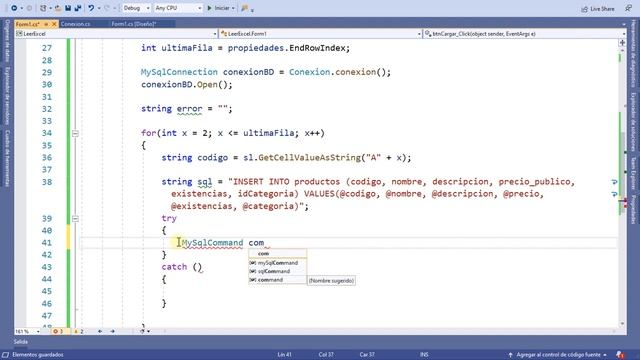Click the greyed redo toolbar icon
Screen dimensions: 640x360
[x=108, y=8]
